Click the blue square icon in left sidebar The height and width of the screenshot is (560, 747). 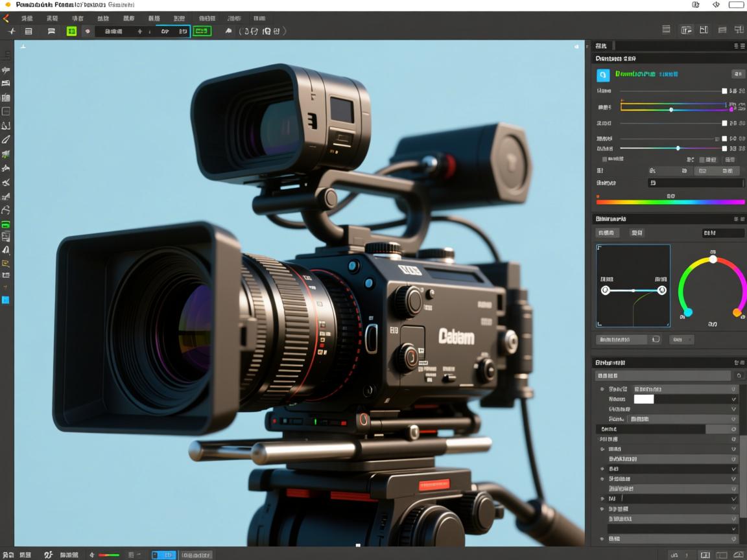pos(6,300)
